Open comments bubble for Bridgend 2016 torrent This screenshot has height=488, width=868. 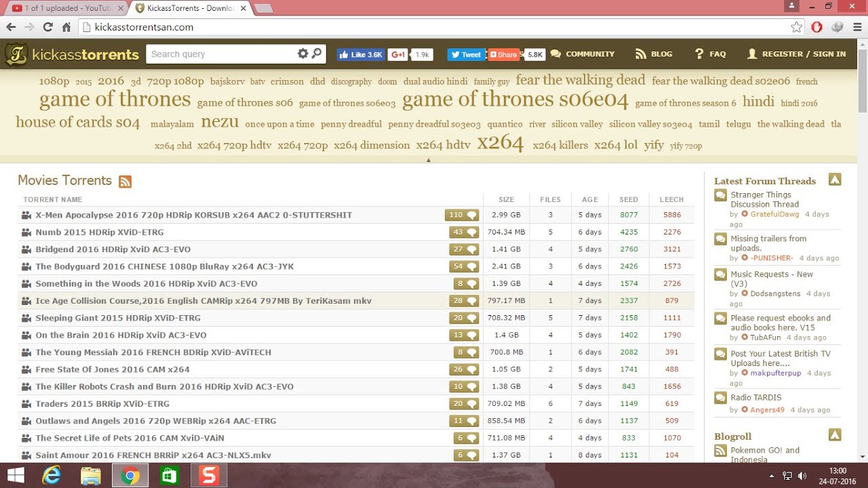(x=464, y=249)
